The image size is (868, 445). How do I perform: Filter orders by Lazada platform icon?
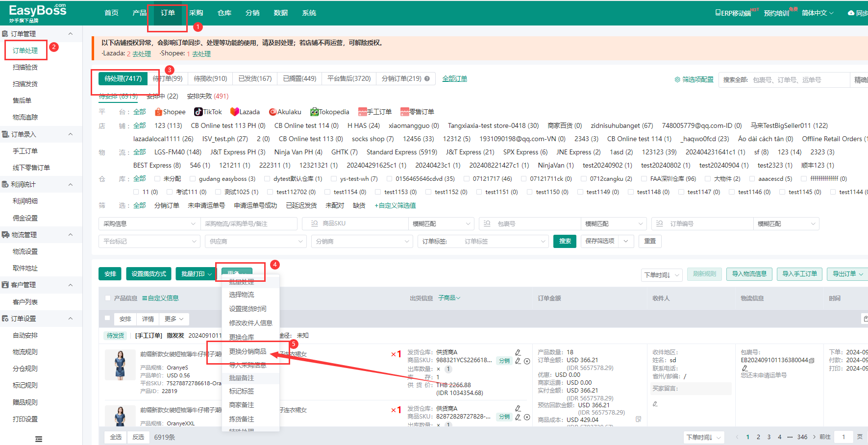(x=234, y=112)
